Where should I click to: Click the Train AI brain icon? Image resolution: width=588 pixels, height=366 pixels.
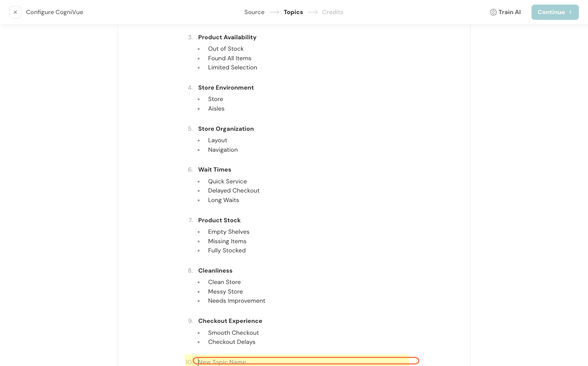[x=493, y=12]
